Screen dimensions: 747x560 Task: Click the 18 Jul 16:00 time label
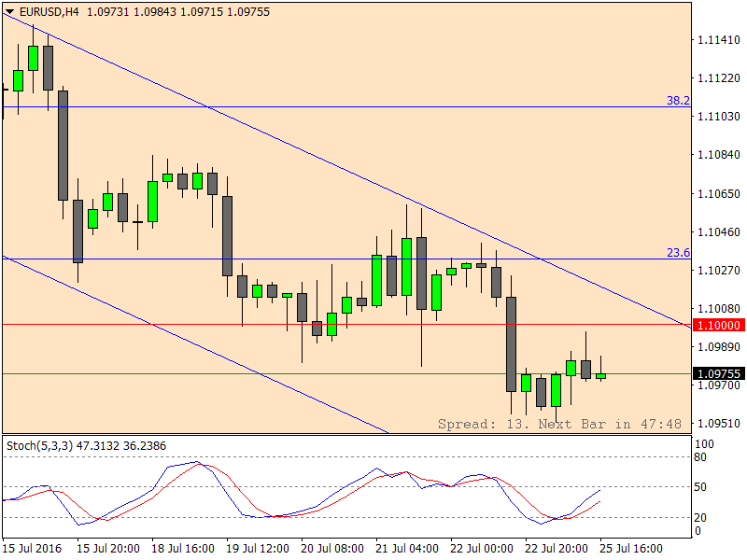click(183, 549)
